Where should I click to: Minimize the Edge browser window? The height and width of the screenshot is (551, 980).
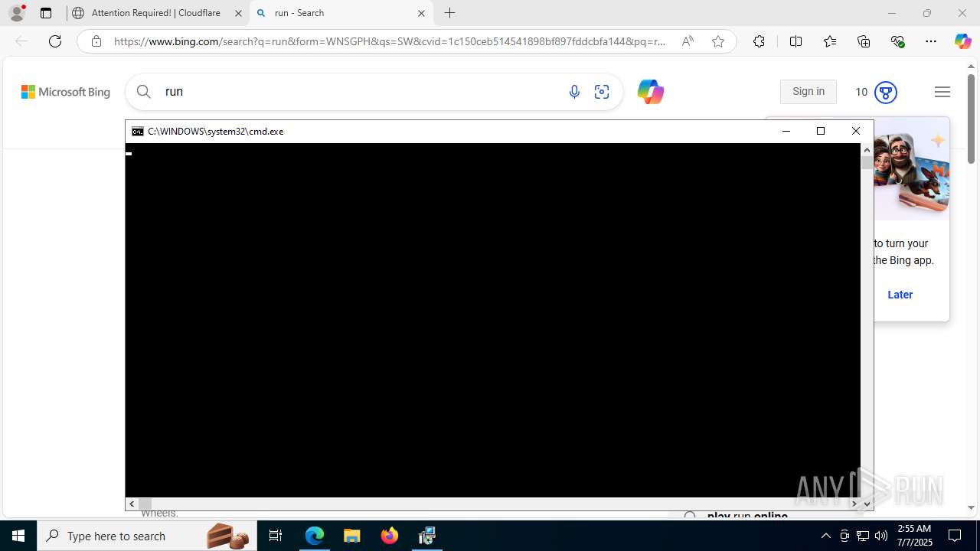point(891,13)
